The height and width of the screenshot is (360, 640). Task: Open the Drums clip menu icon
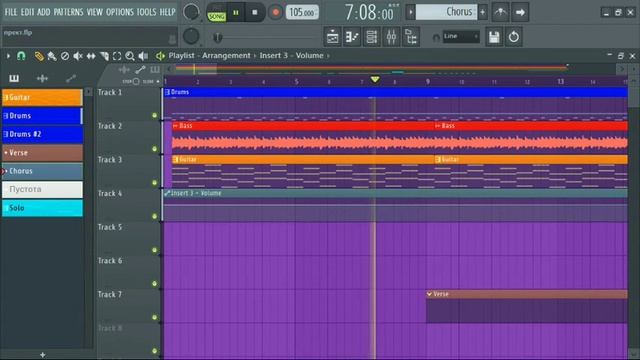pos(167,92)
